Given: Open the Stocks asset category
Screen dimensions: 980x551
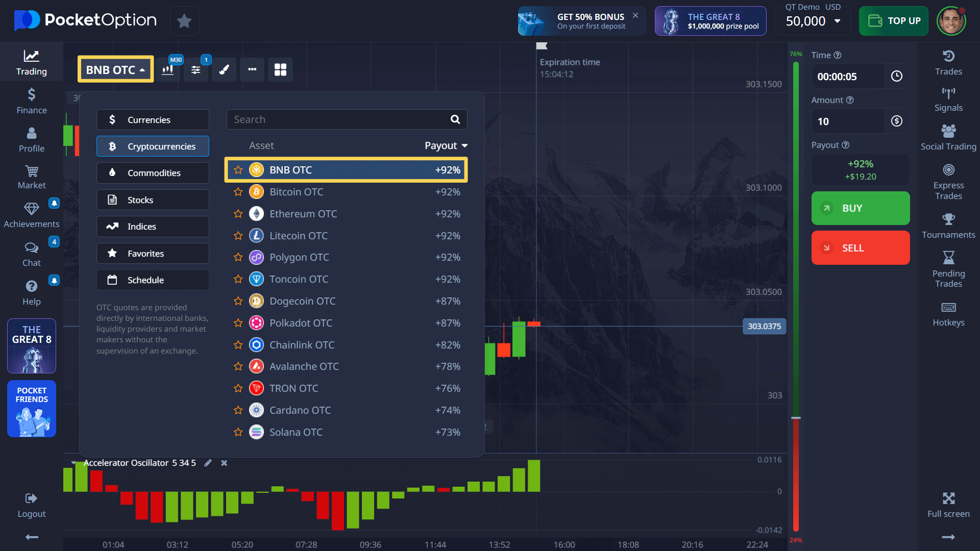Looking at the screenshot, I should [x=153, y=200].
